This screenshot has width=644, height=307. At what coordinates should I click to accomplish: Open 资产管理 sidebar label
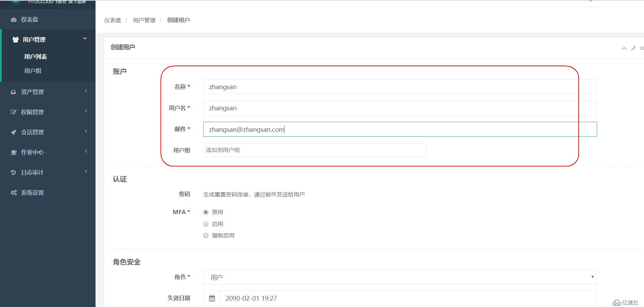tap(32, 92)
